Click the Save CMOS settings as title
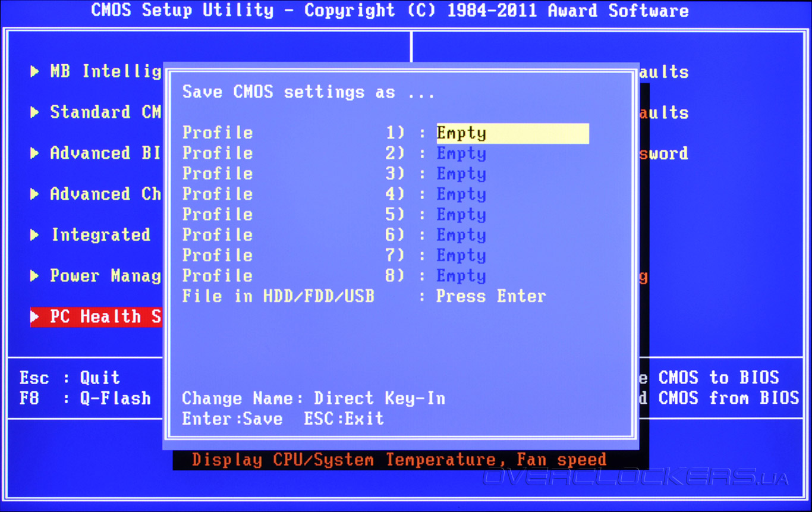 pyautogui.click(x=309, y=92)
